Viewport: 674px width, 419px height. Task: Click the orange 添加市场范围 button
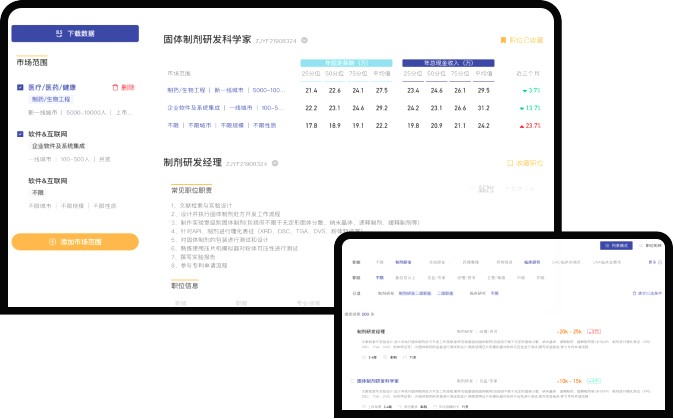click(75, 242)
